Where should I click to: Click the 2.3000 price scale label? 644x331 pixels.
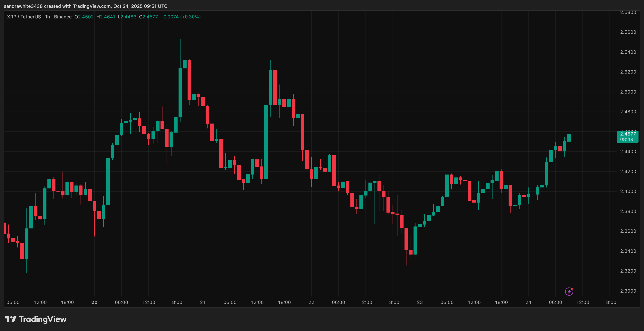[x=628, y=291]
